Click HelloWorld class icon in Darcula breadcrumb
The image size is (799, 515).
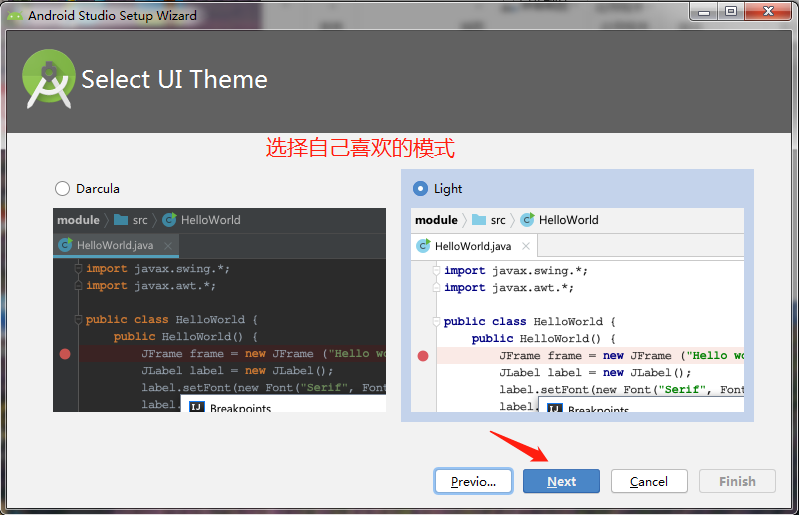click(169, 220)
